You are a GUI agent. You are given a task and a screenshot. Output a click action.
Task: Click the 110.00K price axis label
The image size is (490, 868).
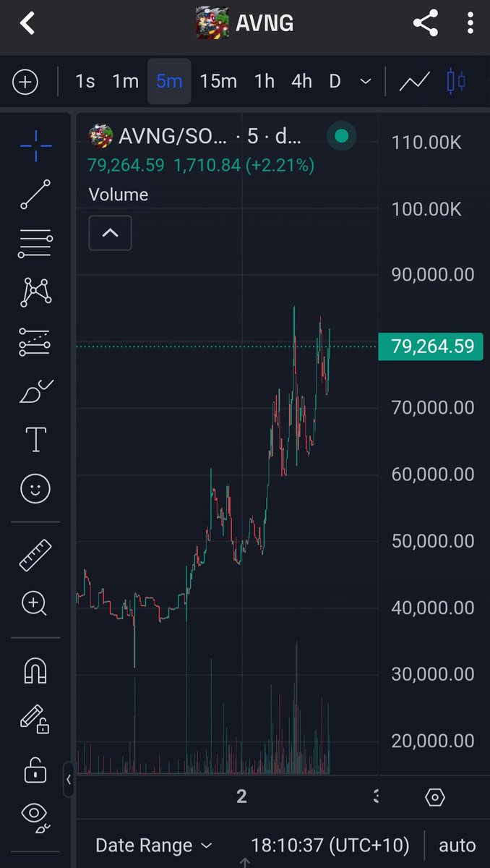pyautogui.click(x=426, y=142)
